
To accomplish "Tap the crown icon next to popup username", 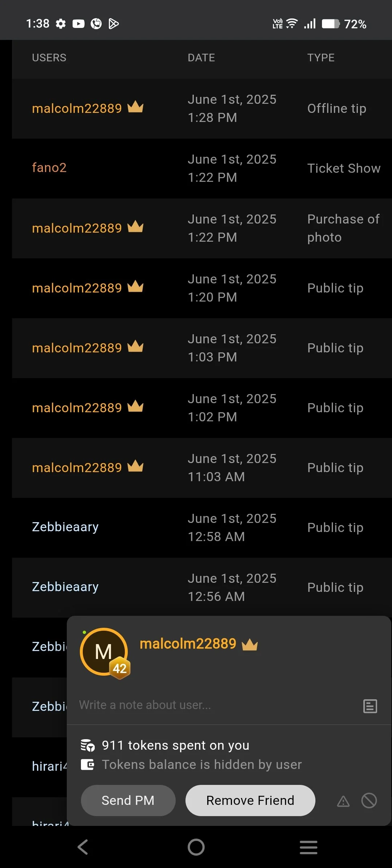I will tap(250, 645).
